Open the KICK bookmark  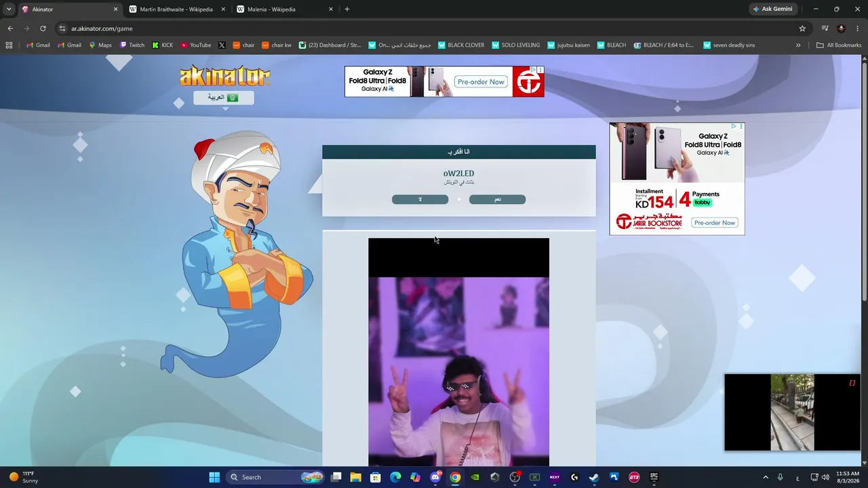[163, 45]
